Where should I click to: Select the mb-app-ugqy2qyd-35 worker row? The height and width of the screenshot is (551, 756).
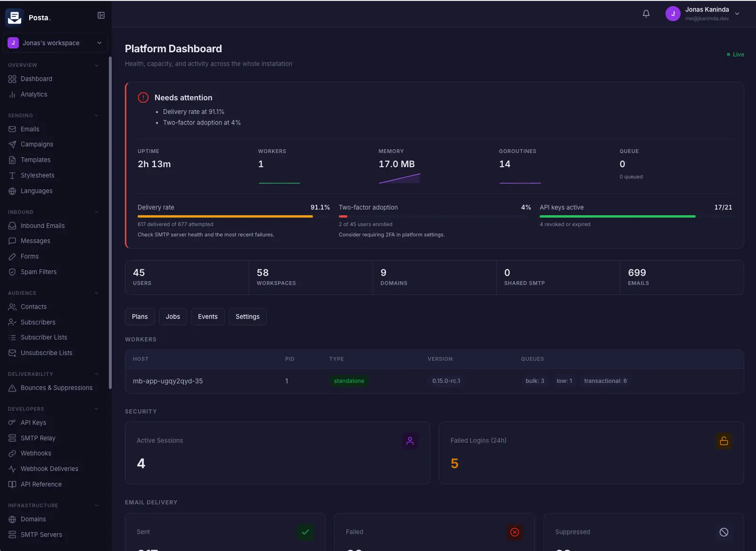tap(434, 381)
